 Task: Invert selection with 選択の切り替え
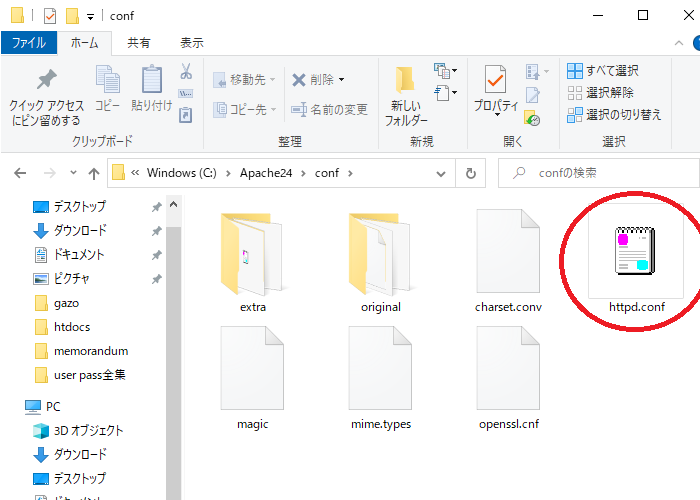coord(613,115)
